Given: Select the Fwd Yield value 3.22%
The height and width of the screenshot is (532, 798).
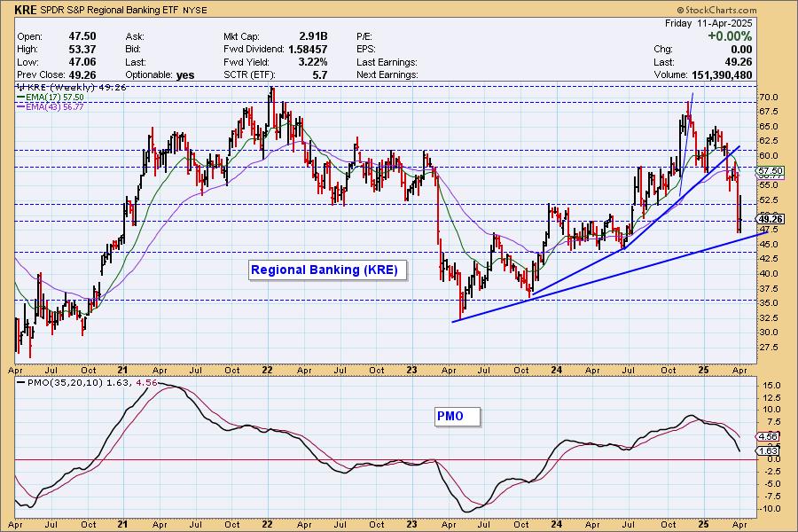Looking at the screenshot, I should (312, 62).
